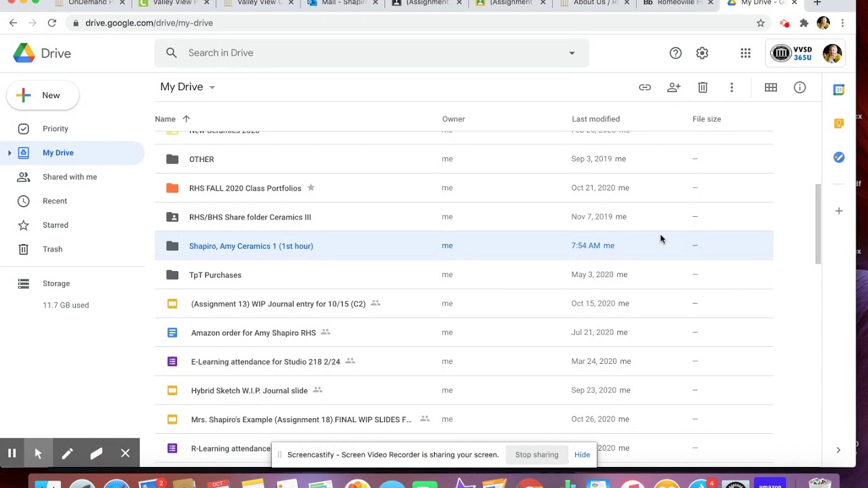This screenshot has height=488, width=868.
Task: Click into Search in Drive field
Action: tap(372, 53)
